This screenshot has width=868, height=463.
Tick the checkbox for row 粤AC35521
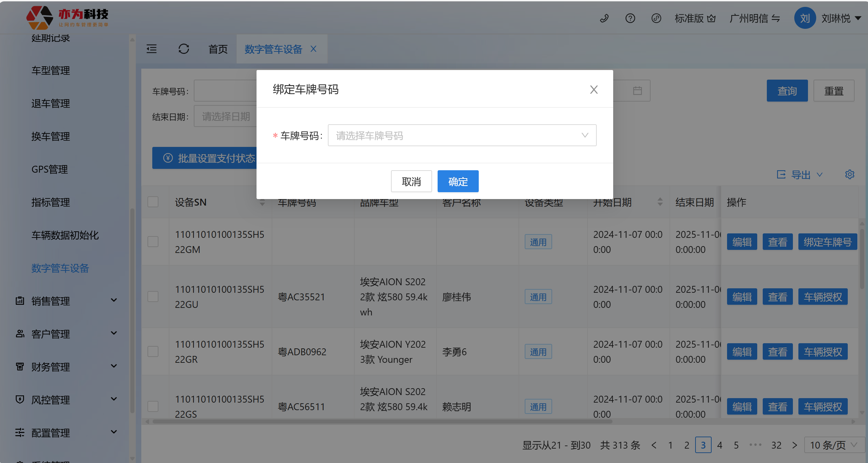tap(153, 297)
